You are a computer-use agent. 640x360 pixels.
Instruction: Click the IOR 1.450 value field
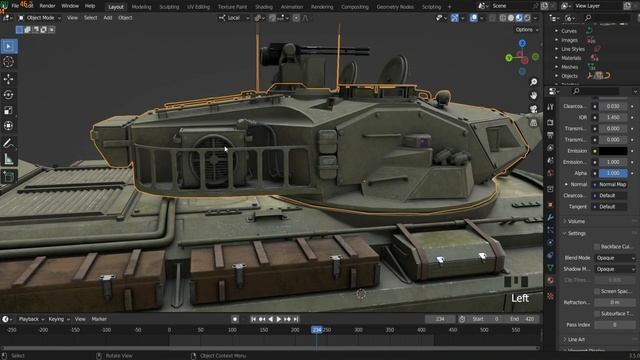coord(613,118)
